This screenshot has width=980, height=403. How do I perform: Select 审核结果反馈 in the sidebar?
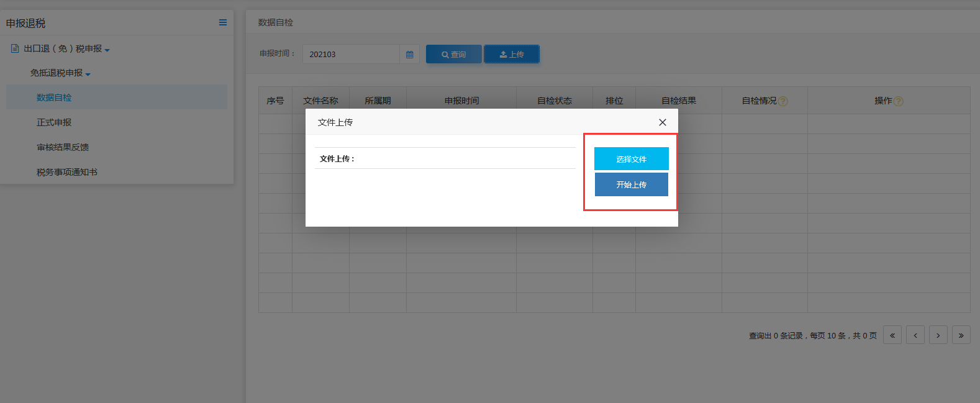point(63,147)
